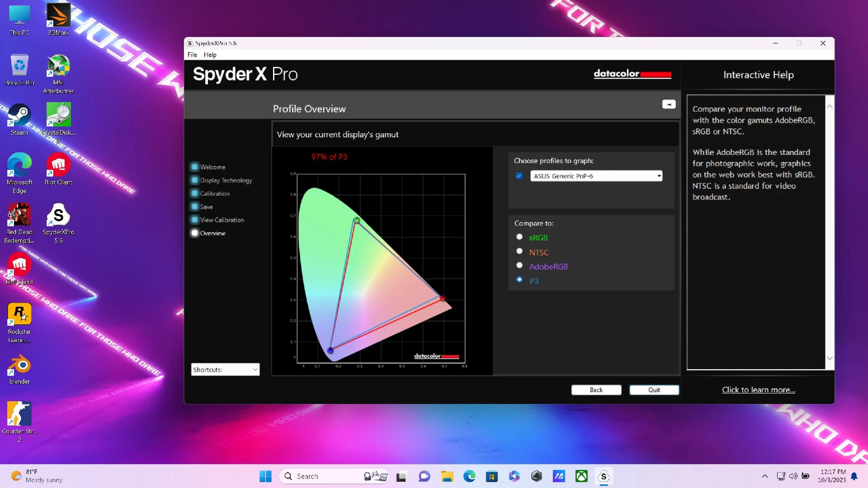The width and height of the screenshot is (868, 488).
Task: Show hidden icons in the system tray
Action: [x=764, y=476]
